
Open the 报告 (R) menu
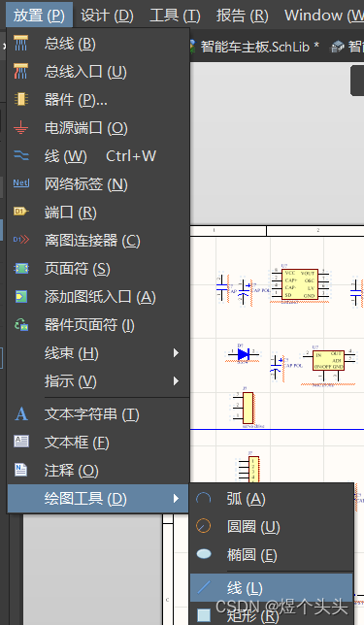pyautogui.click(x=243, y=16)
